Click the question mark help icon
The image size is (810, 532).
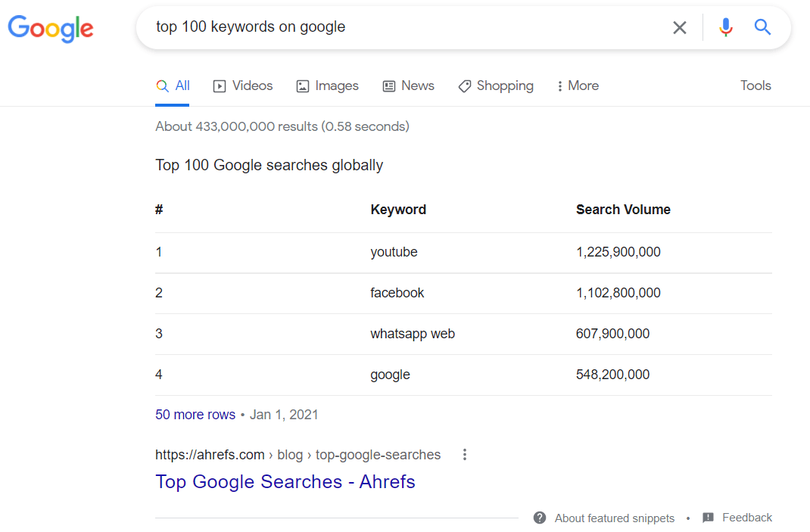pos(540,518)
